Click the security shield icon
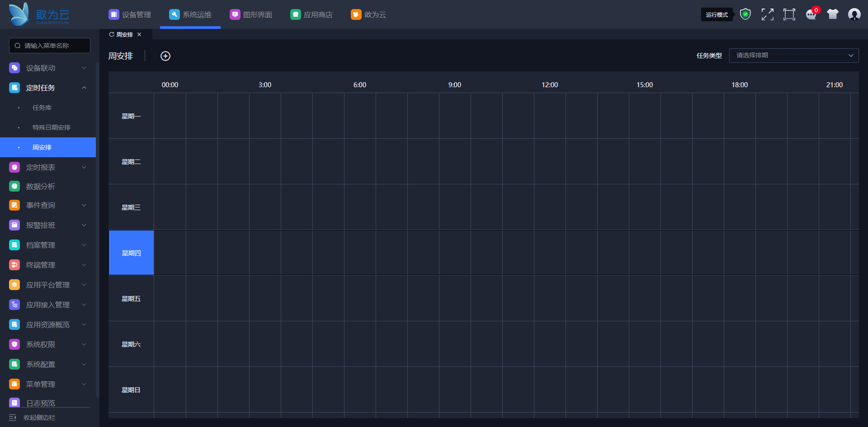 tap(745, 14)
